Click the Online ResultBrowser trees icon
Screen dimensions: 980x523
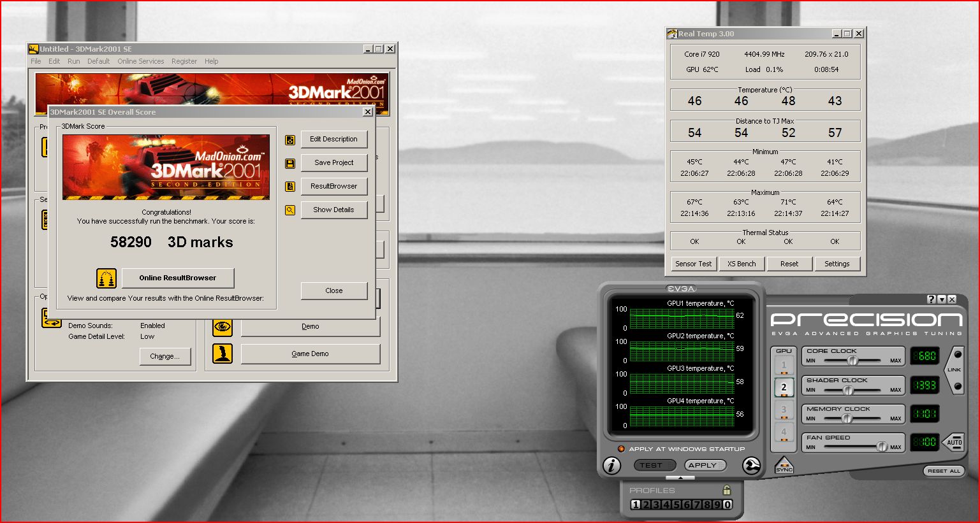106,278
